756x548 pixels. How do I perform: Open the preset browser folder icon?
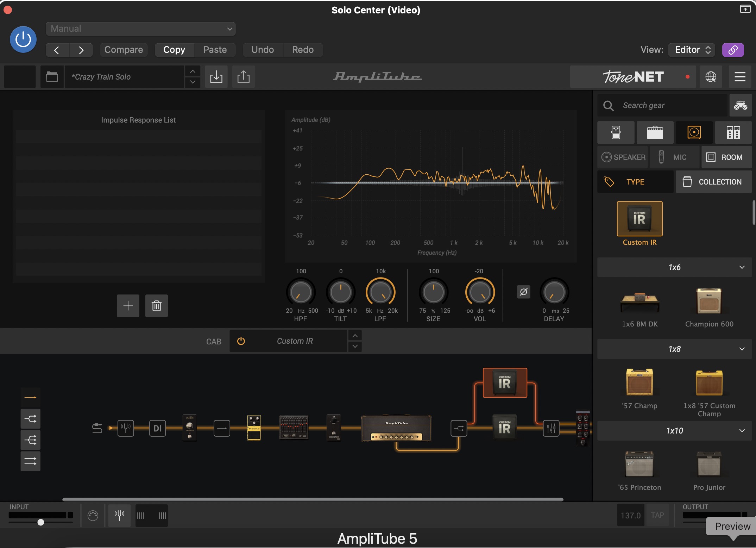coord(52,76)
